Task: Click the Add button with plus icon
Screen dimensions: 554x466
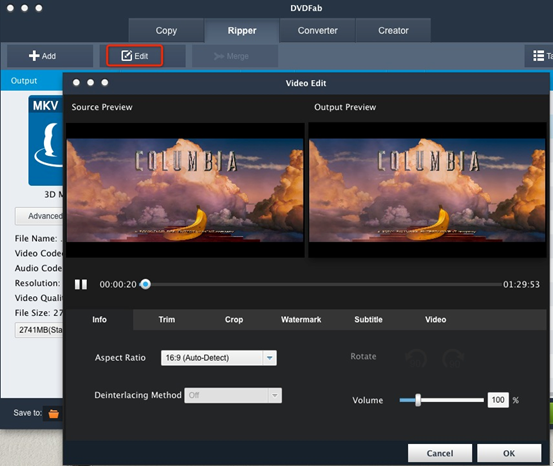Action: pyautogui.click(x=50, y=56)
